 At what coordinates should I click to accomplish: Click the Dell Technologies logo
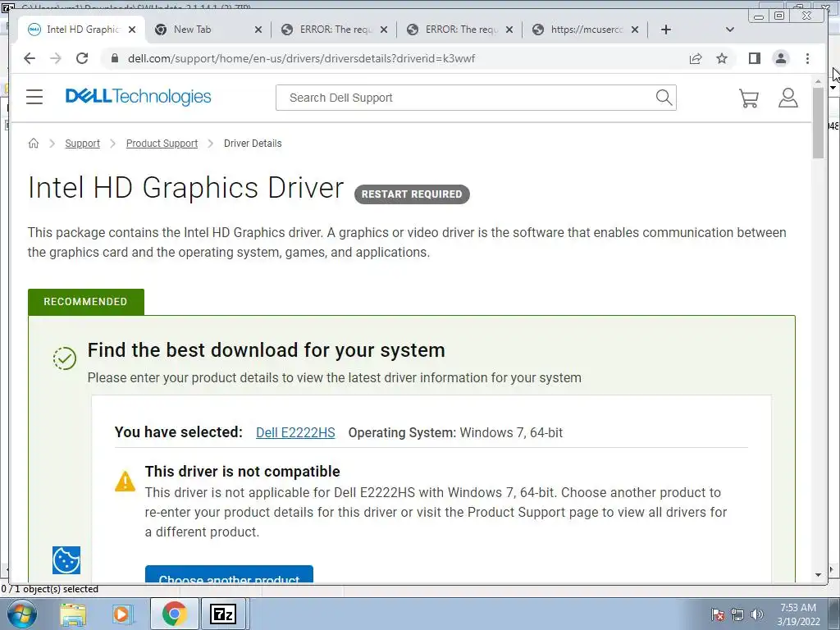tap(138, 97)
